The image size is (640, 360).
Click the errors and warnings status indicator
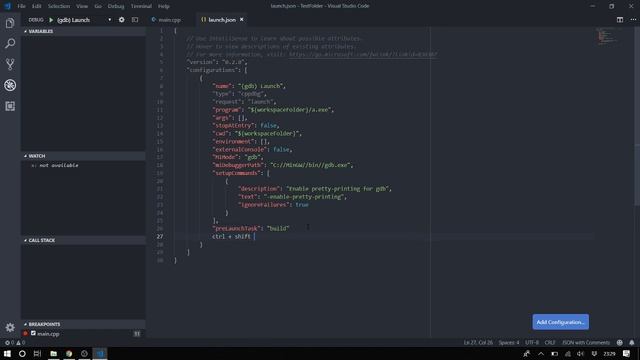[15, 343]
